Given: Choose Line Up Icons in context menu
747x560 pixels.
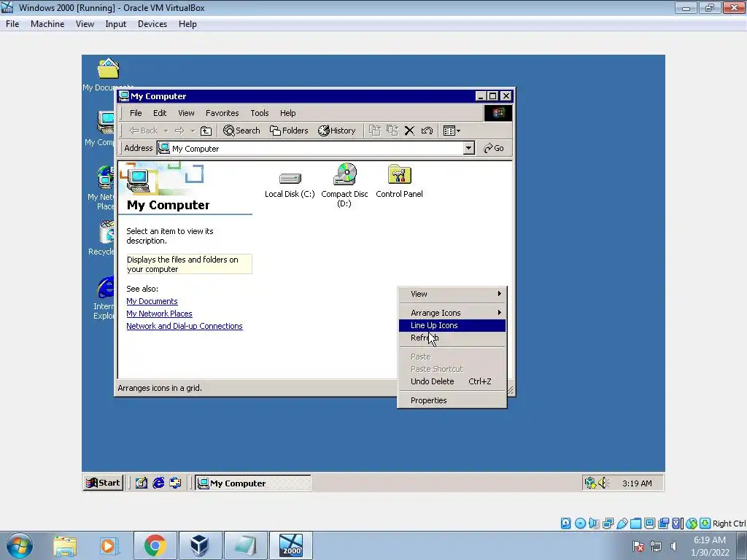Looking at the screenshot, I should click(x=452, y=325).
